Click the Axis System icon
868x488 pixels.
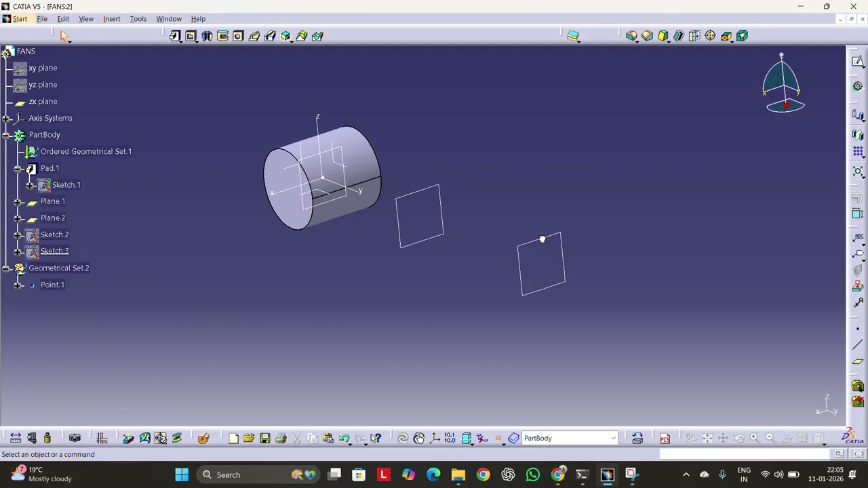(435, 438)
